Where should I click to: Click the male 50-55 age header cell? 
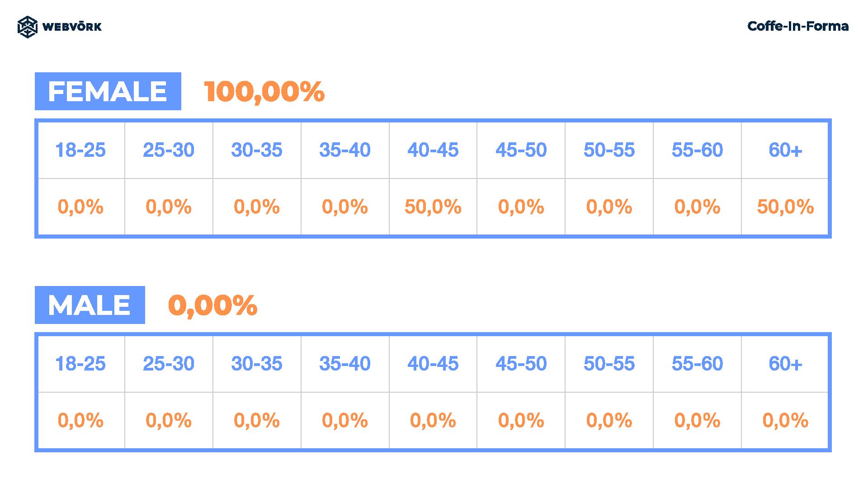[609, 364]
